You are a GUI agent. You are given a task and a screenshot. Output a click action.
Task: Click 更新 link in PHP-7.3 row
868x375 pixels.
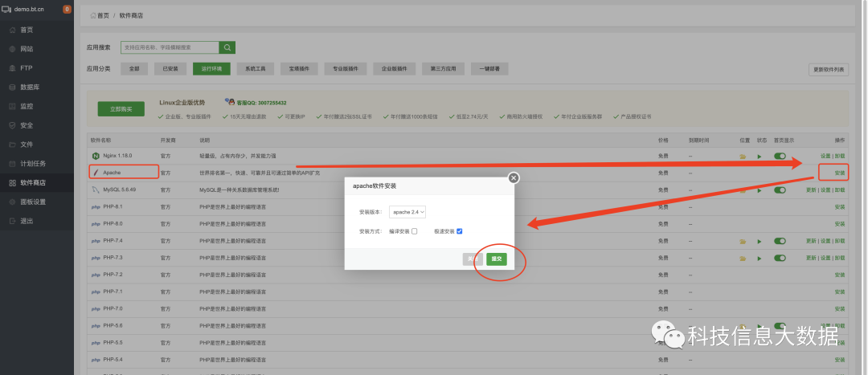[811, 259]
